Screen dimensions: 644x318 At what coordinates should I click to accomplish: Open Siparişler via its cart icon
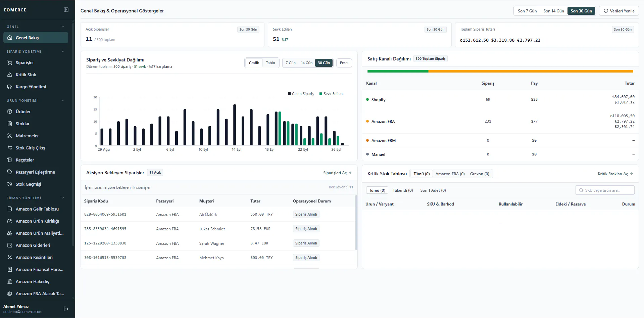tap(10, 62)
